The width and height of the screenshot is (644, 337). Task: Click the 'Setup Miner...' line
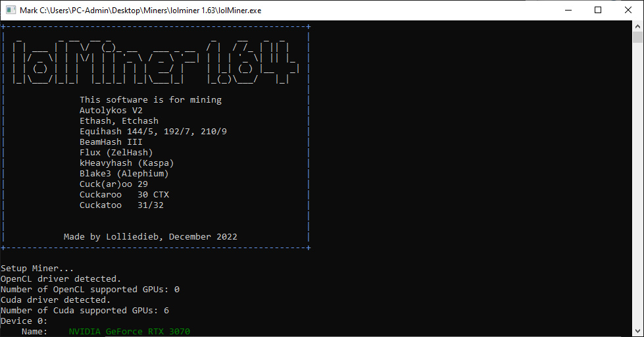click(37, 269)
